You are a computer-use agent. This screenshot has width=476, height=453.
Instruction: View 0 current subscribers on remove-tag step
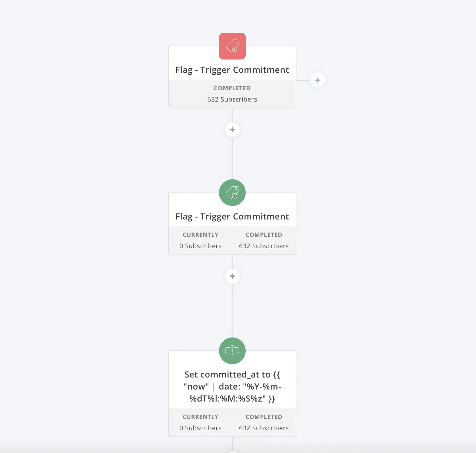201,246
